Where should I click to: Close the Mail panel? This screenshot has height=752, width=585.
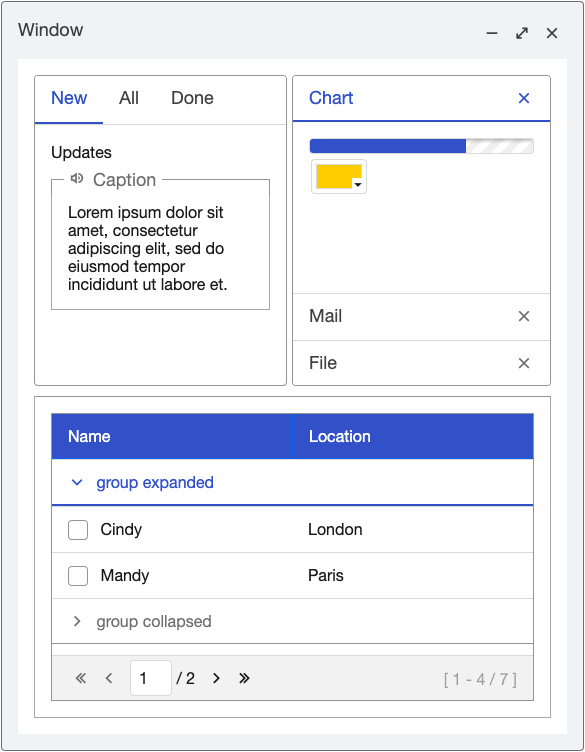[x=524, y=316]
